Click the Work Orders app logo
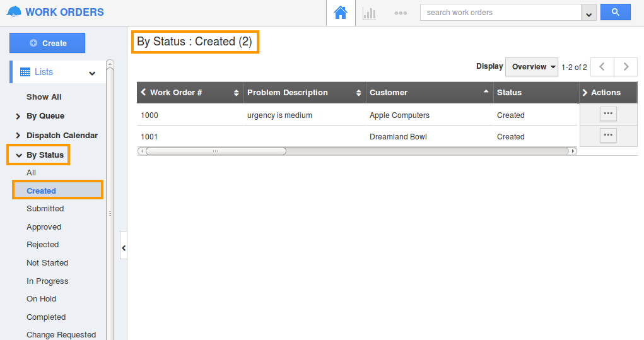The width and height of the screenshot is (644, 340). pos(14,12)
